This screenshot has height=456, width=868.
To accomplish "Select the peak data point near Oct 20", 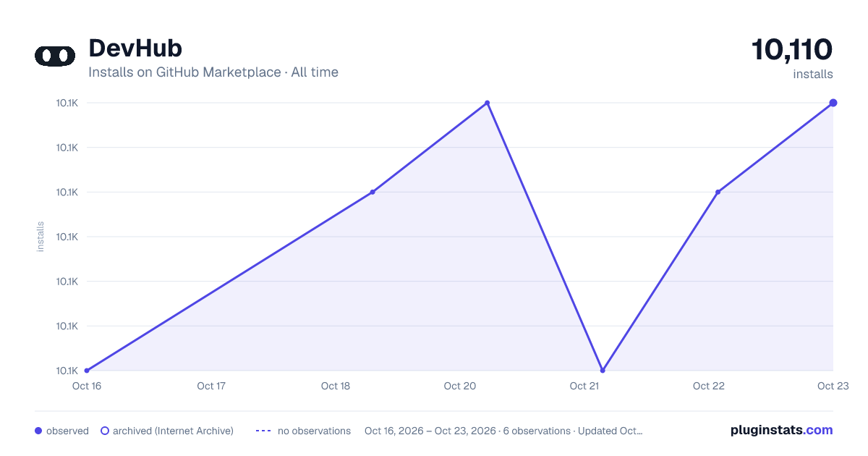I will pyautogui.click(x=488, y=103).
